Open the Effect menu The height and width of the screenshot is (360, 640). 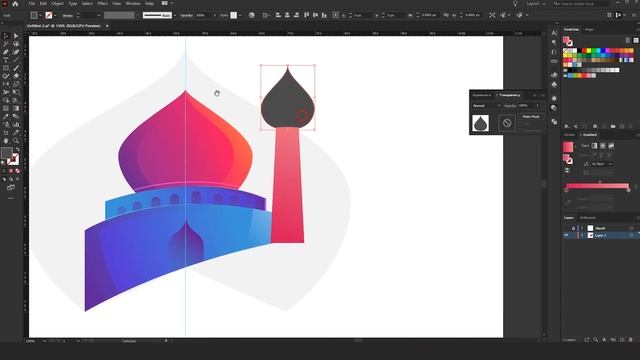click(102, 4)
